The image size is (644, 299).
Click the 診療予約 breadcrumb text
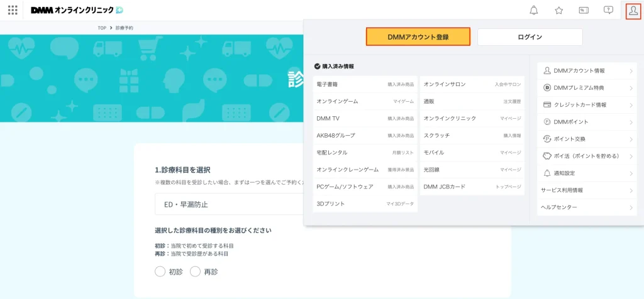[x=125, y=28]
